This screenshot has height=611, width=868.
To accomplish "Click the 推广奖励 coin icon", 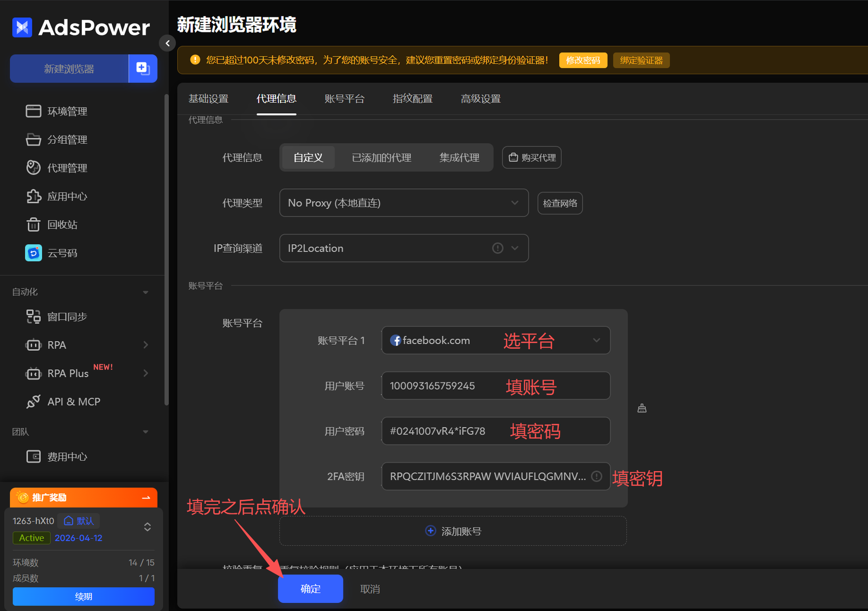I will [23, 497].
